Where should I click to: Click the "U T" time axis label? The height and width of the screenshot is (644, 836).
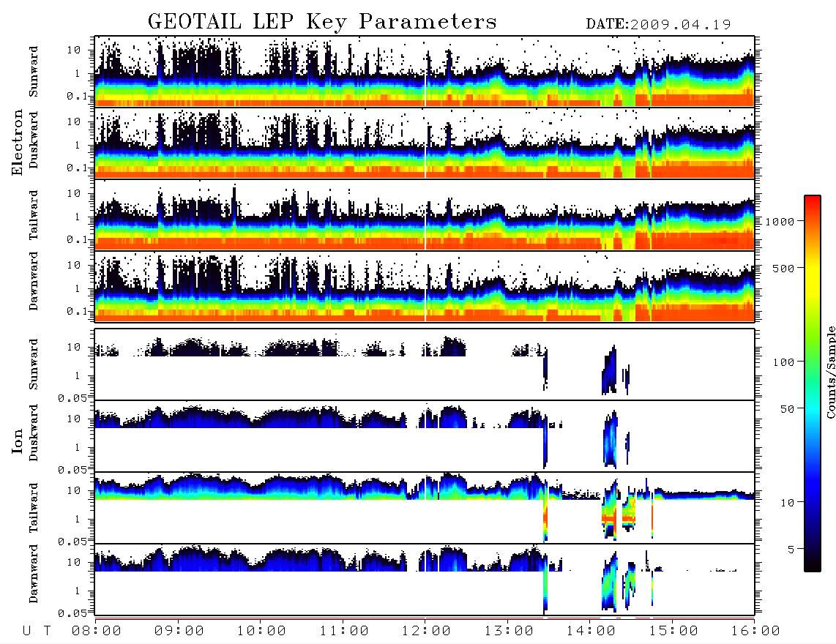37,632
